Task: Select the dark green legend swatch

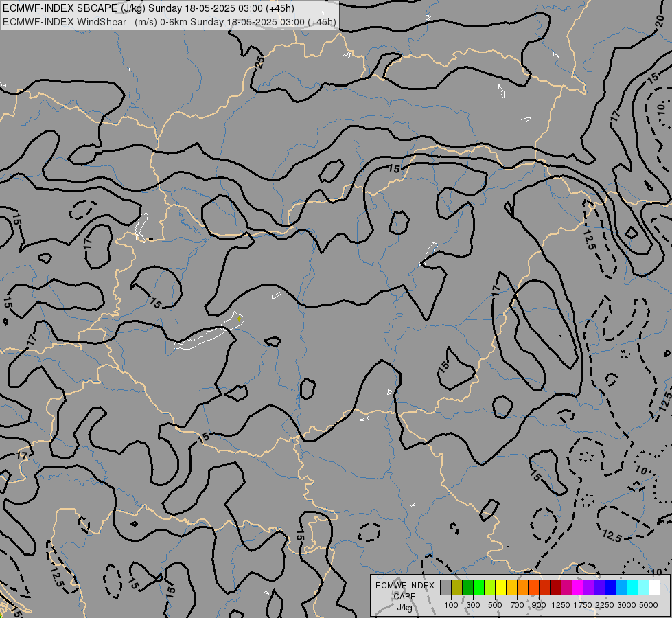Action: [467, 587]
